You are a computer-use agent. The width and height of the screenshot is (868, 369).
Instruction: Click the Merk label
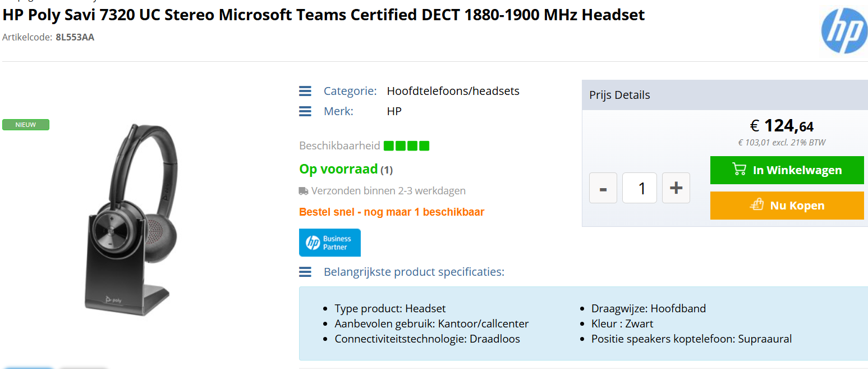pyautogui.click(x=338, y=111)
